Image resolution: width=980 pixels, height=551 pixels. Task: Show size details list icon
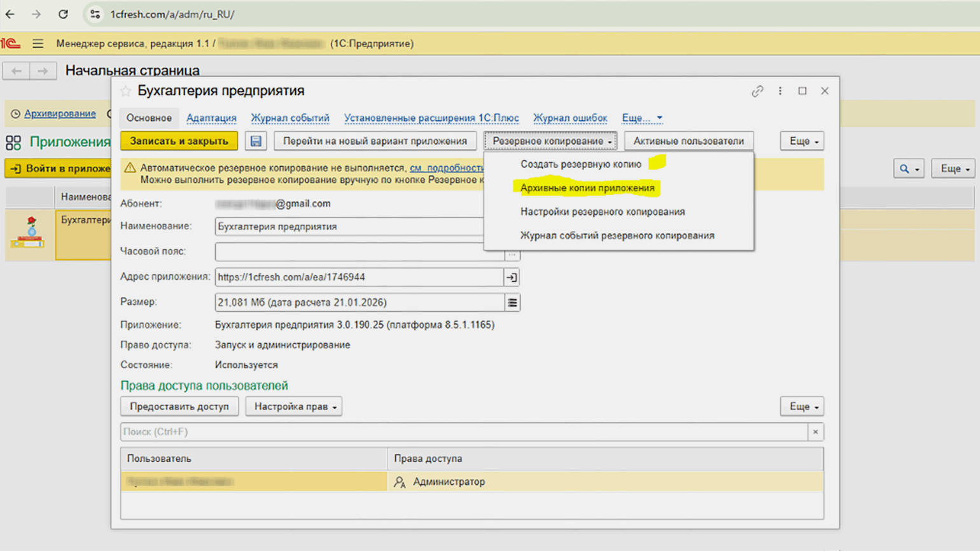pos(512,303)
